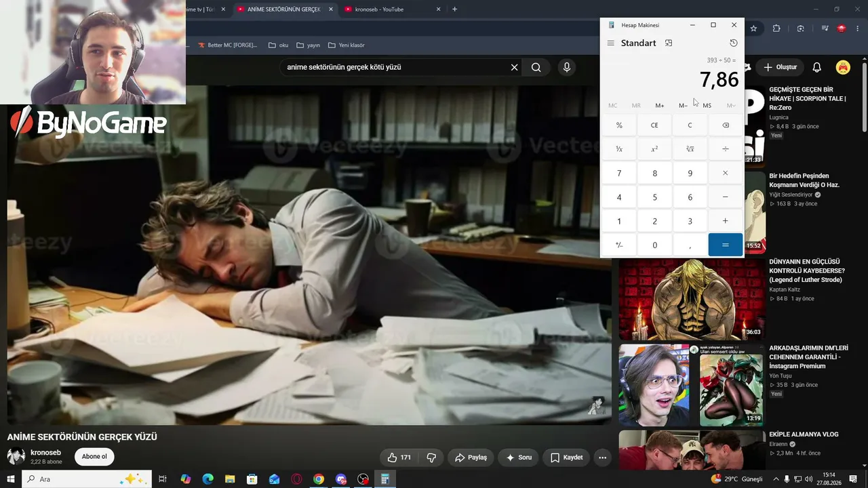Screen dimensions: 868x488
Task: Click the MS memory store button
Action: (x=707, y=105)
